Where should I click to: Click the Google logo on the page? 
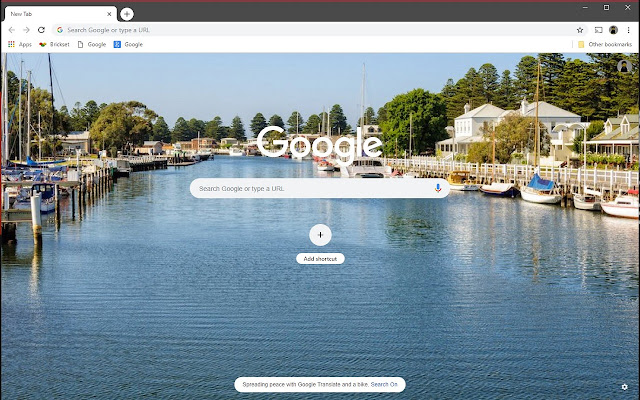tap(320, 144)
